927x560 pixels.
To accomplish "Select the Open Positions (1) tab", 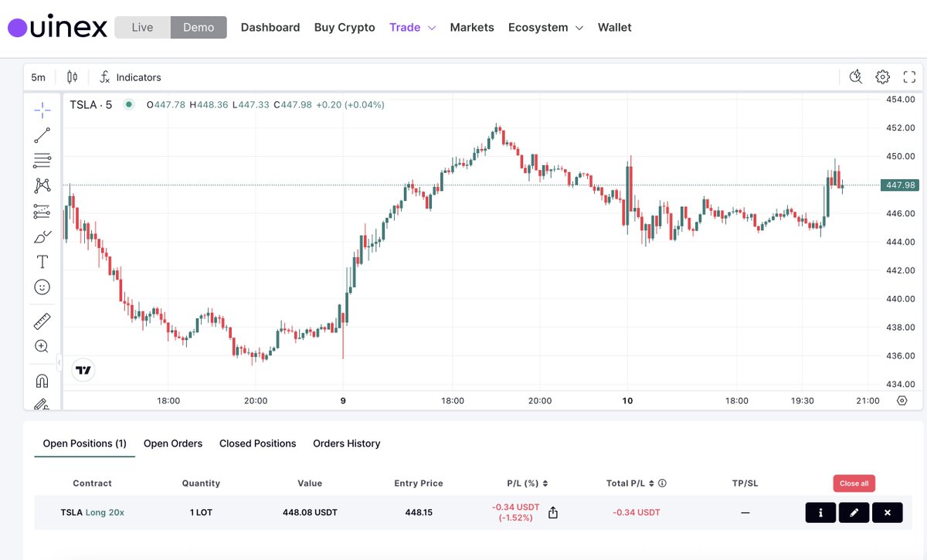I will 85,443.
